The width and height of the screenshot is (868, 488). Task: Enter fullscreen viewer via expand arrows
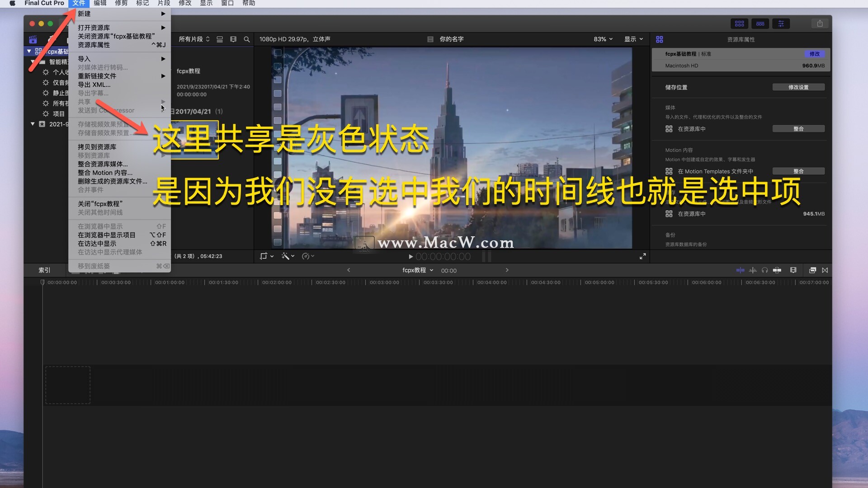point(642,256)
